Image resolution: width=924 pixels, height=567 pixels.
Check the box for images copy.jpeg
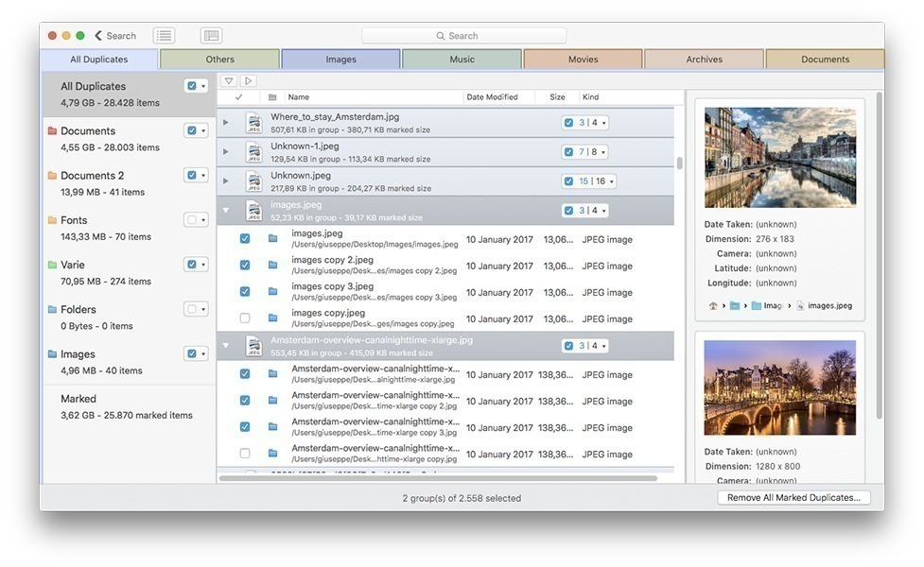245,318
